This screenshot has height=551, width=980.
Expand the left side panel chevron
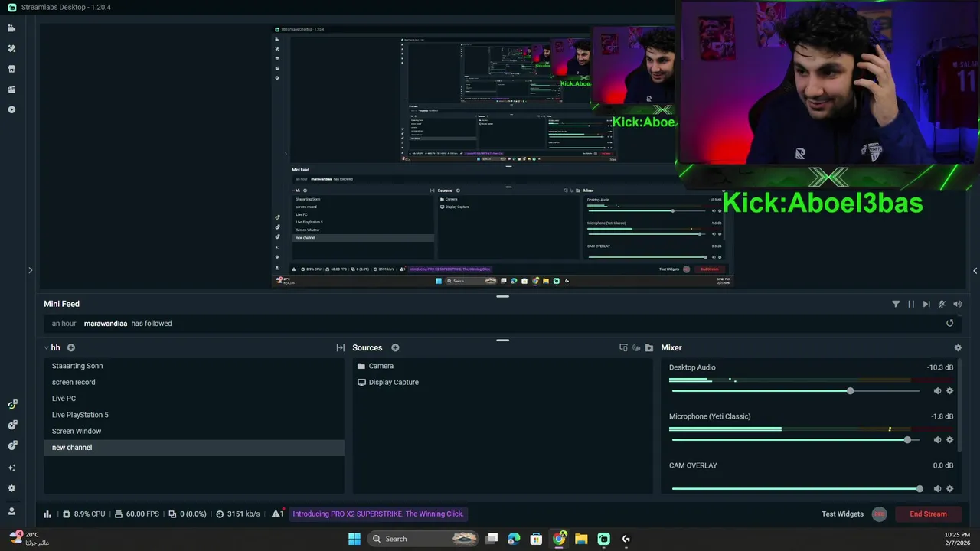tap(30, 270)
